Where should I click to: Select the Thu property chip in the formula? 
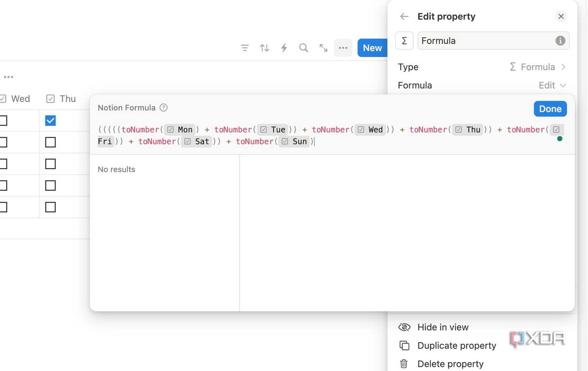coord(468,130)
